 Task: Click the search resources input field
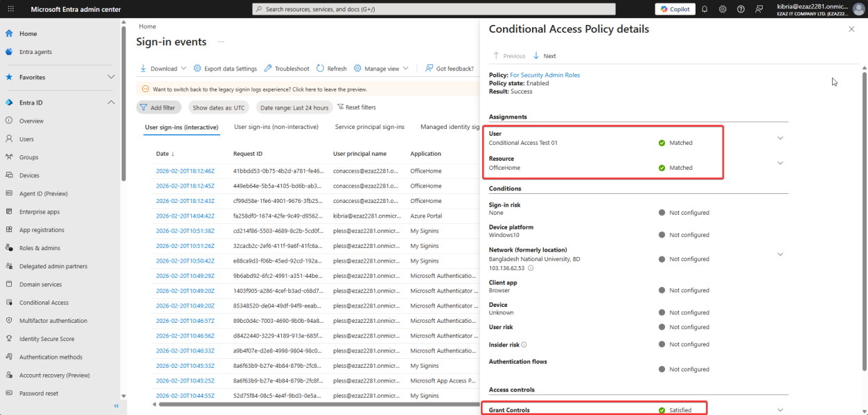pyautogui.click(x=434, y=9)
